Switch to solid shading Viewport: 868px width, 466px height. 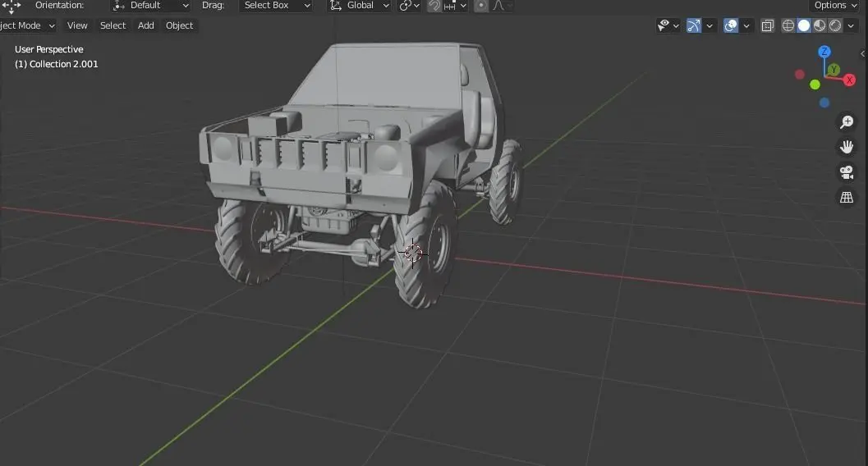click(804, 25)
